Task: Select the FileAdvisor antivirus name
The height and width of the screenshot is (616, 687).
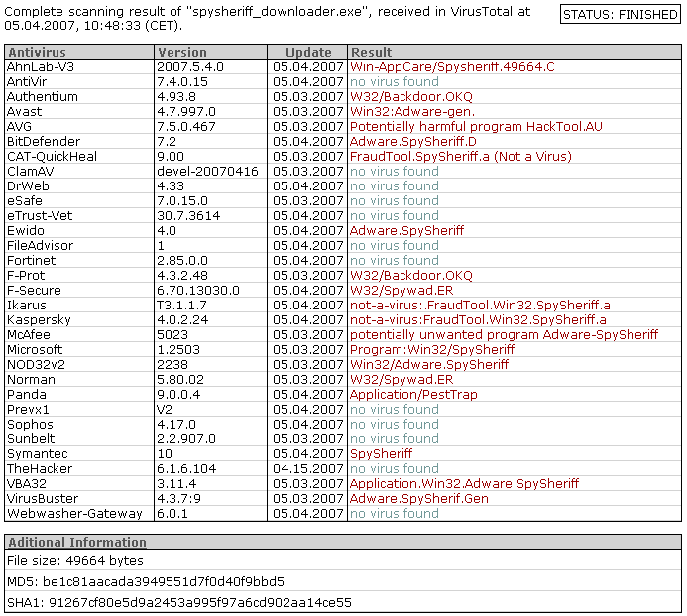Action: pyautogui.click(x=40, y=246)
